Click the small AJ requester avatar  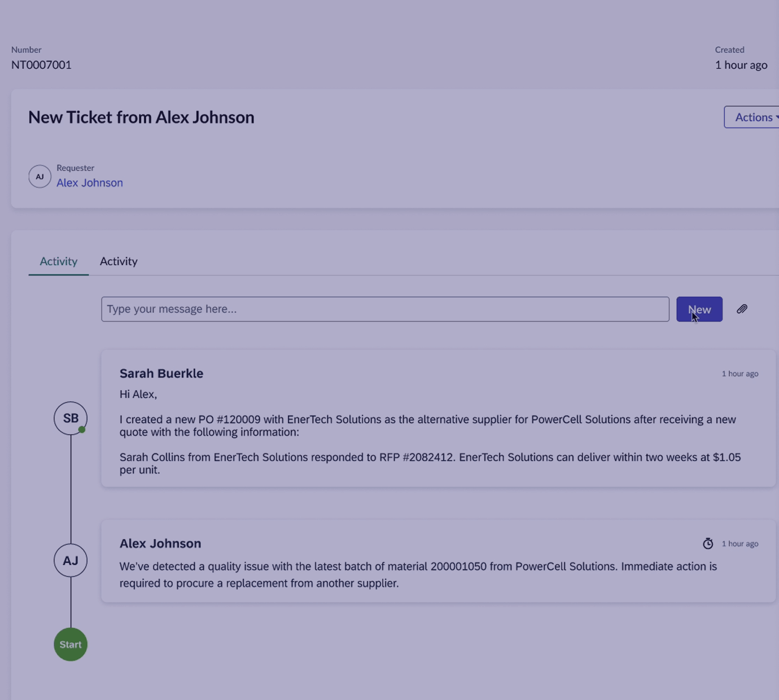coord(40,177)
